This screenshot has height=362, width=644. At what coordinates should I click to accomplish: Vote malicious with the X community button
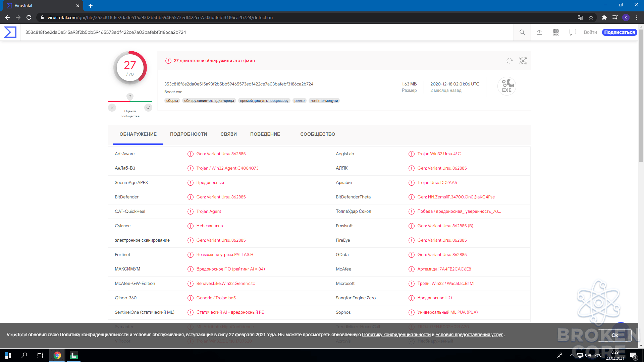pos(112,108)
